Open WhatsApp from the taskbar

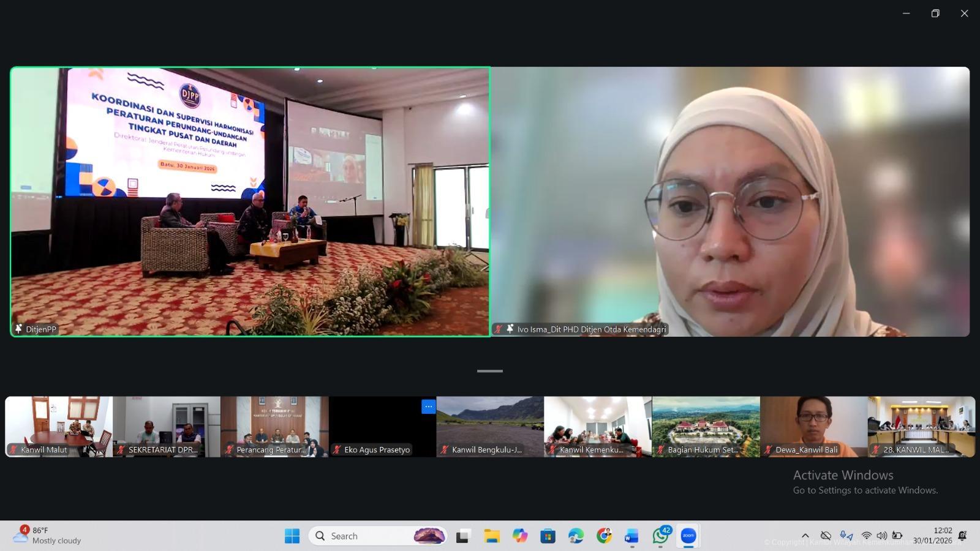660,536
